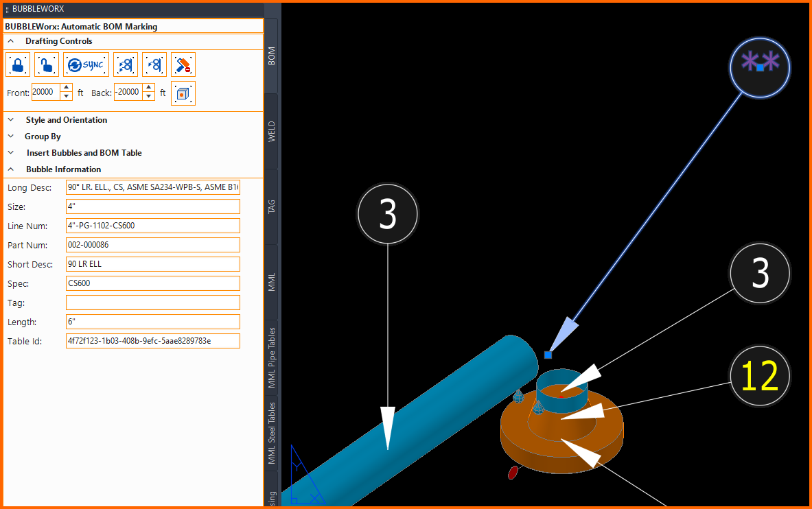Switch to the BOM side tab
The height and width of the screenshot is (509, 812).
(271, 56)
